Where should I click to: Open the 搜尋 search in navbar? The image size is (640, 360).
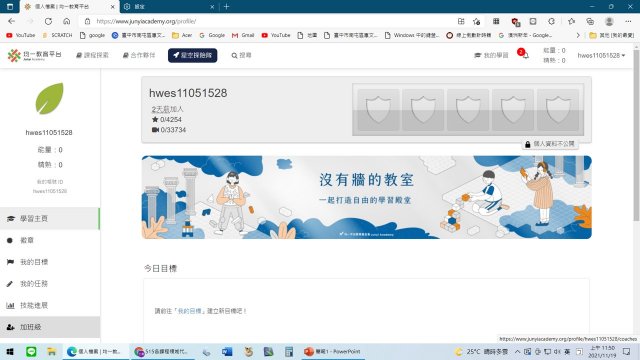241,55
